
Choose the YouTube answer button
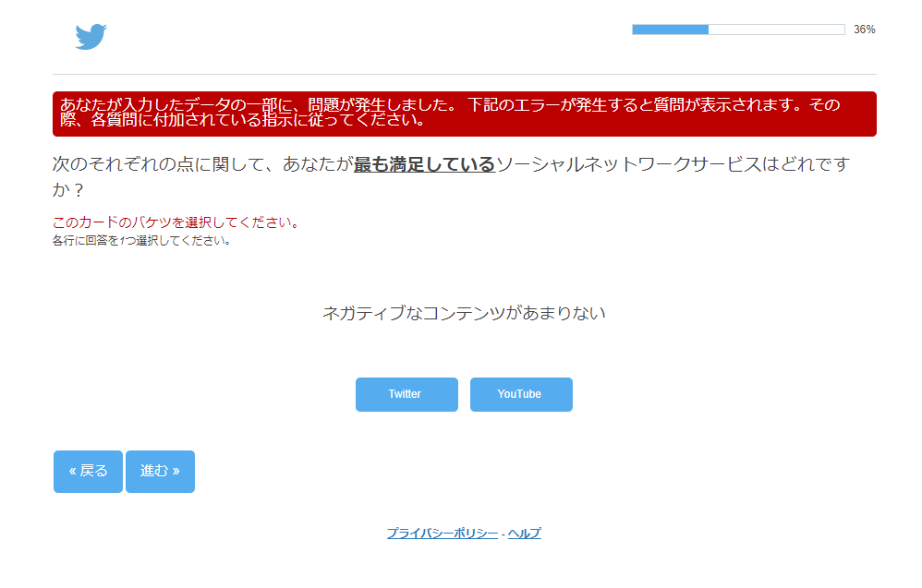click(x=521, y=394)
